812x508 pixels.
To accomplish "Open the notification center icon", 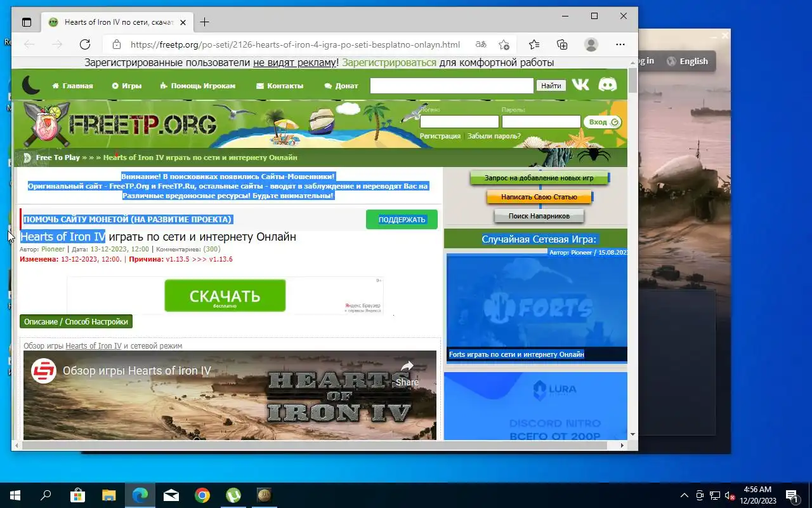I will point(792,495).
